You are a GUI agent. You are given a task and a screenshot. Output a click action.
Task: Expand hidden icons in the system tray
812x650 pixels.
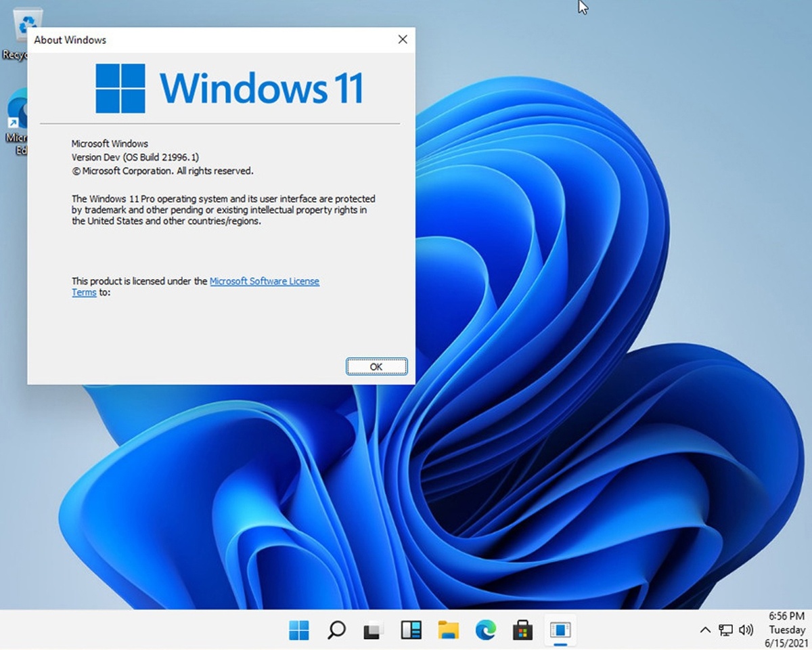tap(705, 630)
